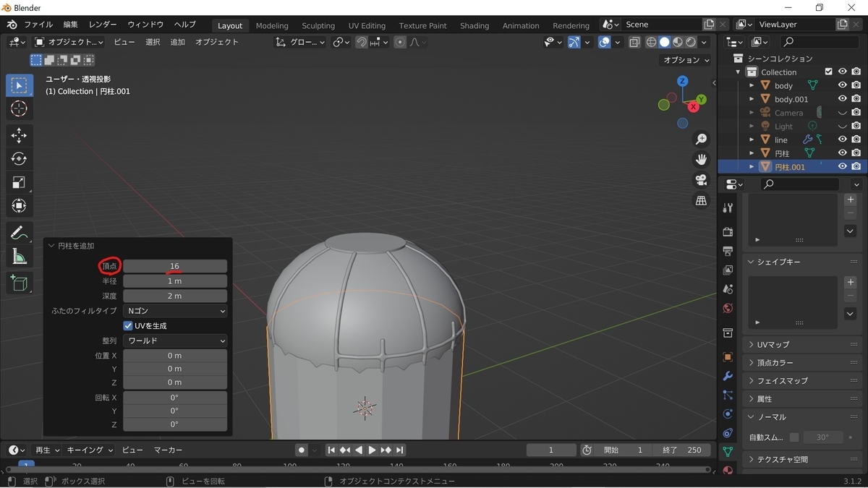Select the Measure tool
This screenshot has width=868, height=488.
[20, 256]
